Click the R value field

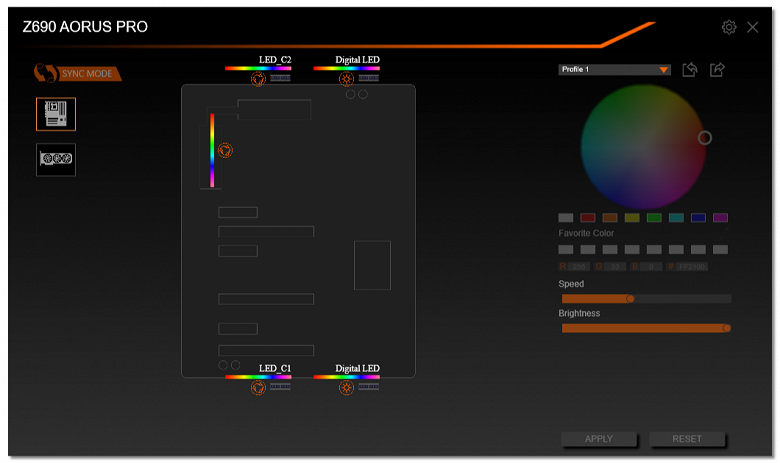579,267
